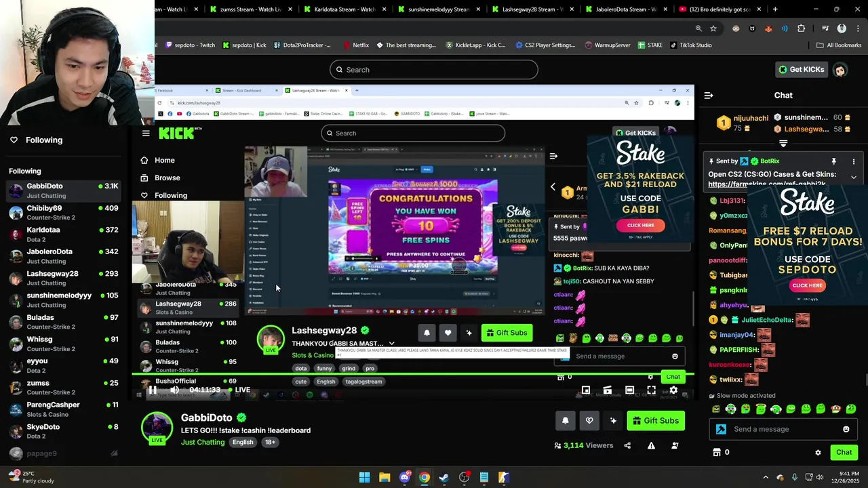
Task: Click the GabbiDoto Gift Subs button
Action: point(656,421)
